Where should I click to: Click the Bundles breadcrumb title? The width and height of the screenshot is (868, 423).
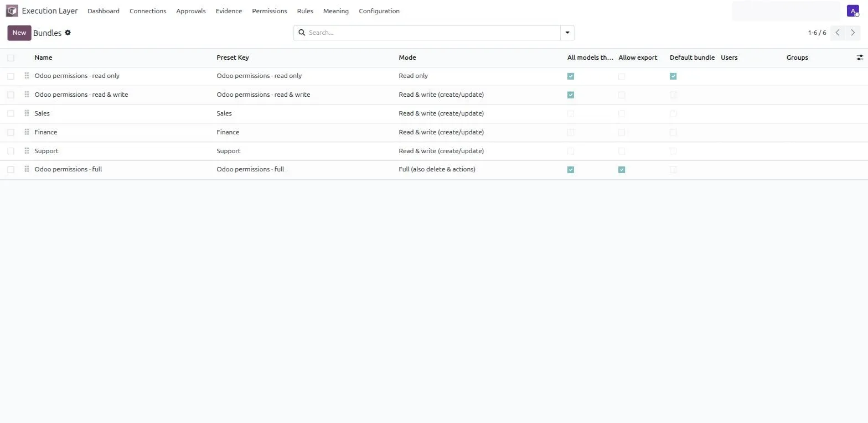pyautogui.click(x=47, y=33)
